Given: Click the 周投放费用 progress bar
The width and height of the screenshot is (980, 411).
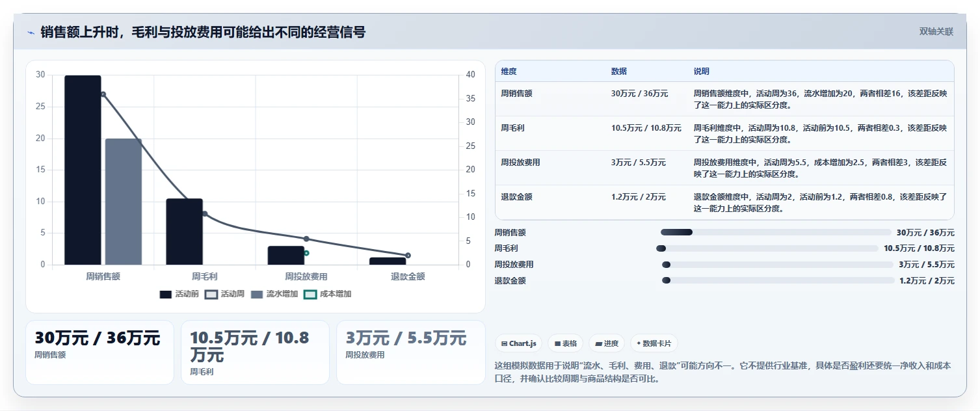Looking at the screenshot, I should tap(778, 265).
